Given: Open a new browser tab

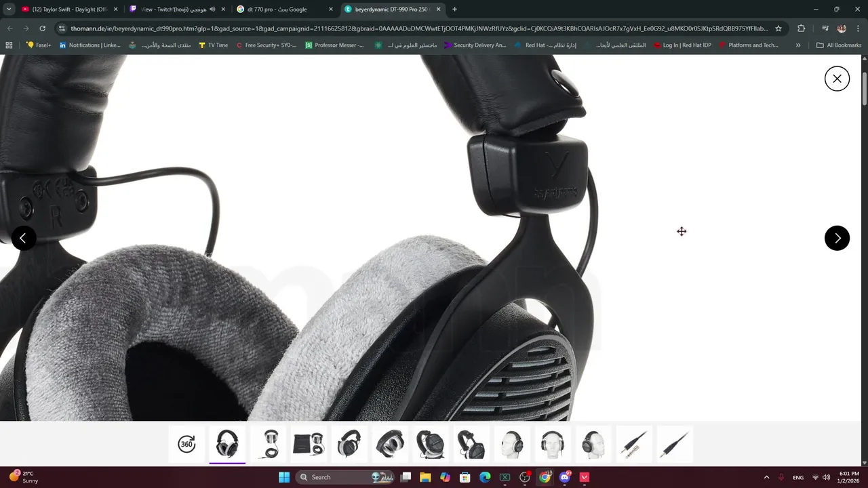Looking at the screenshot, I should 454,9.
